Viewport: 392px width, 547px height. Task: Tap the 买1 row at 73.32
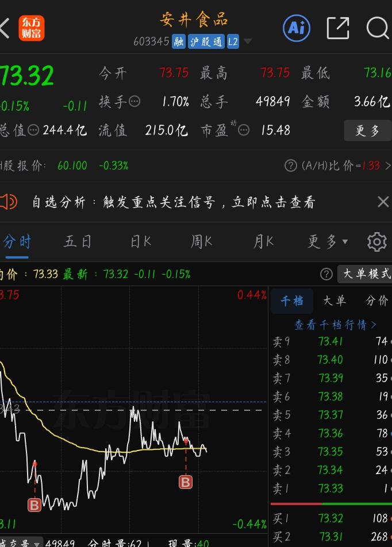(x=331, y=518)
